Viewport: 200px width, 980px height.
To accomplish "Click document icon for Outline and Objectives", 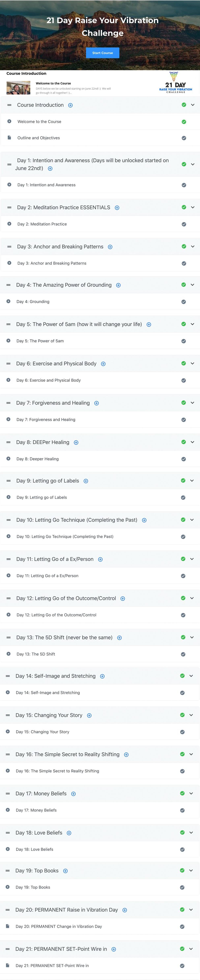I will tap(9, 138).
